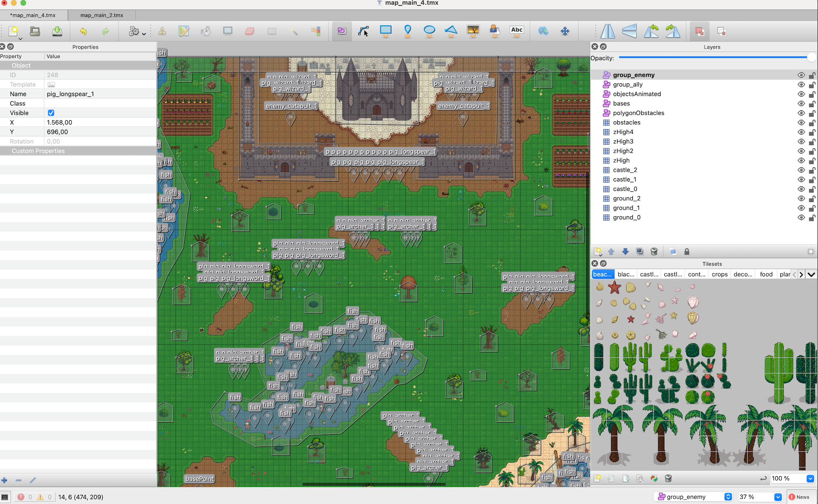The width and height of the screenshot is (818, 504).
Task: Lower the selected layer with the down arrow
Action: [625, 251]
